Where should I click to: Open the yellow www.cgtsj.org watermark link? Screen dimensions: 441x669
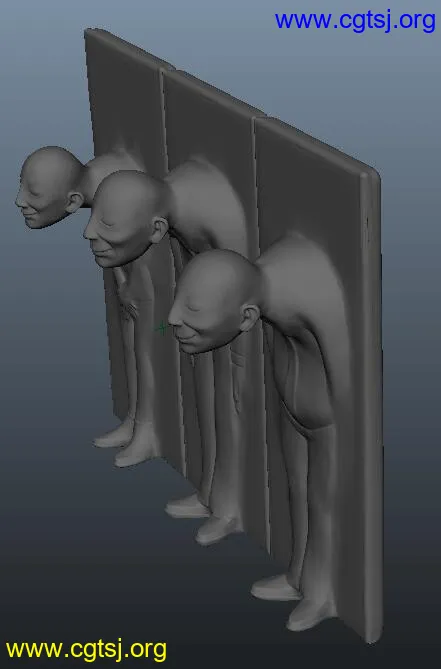(x=86, y=649)
